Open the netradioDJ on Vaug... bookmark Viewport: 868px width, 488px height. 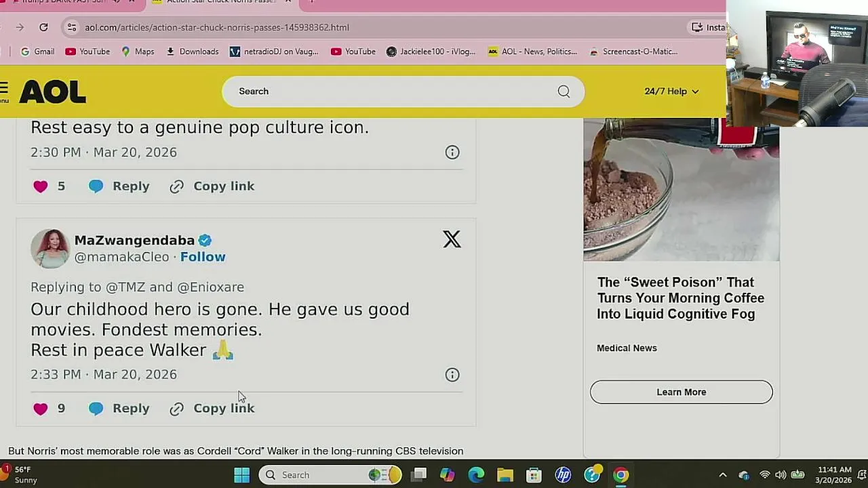pos(274,52)
